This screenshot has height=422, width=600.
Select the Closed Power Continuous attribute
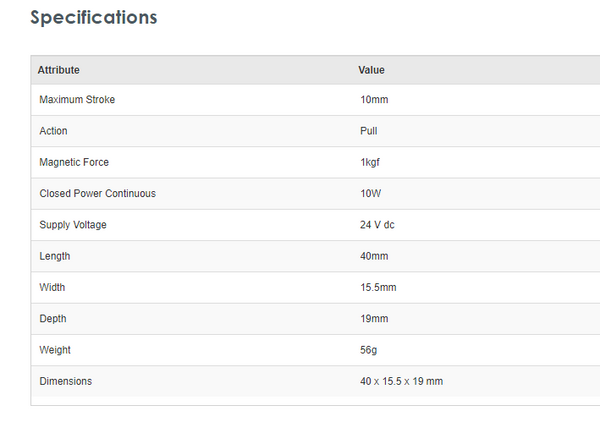click(97, 193)
